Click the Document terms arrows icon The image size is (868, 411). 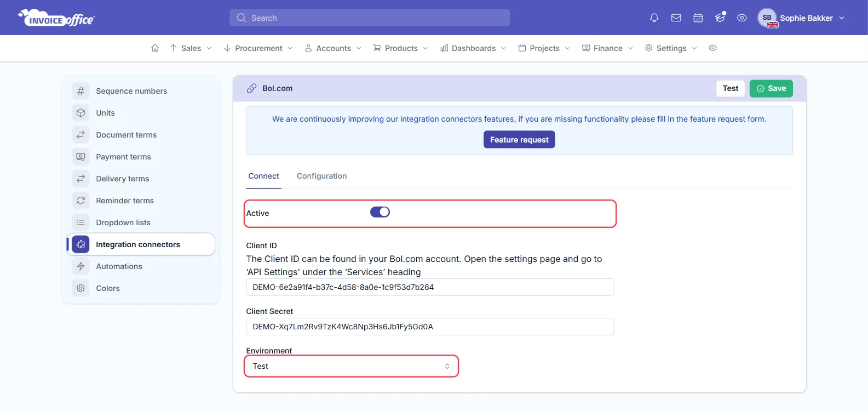point(81,135)
